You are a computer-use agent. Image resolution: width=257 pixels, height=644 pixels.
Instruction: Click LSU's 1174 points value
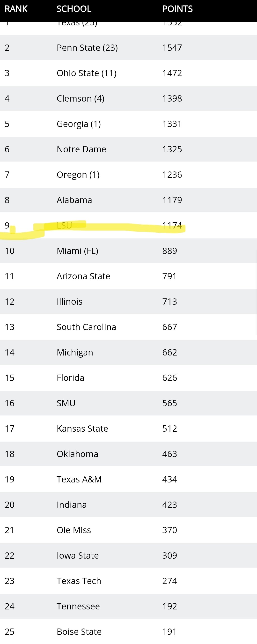pyautogui.click(x=172, y=225)
